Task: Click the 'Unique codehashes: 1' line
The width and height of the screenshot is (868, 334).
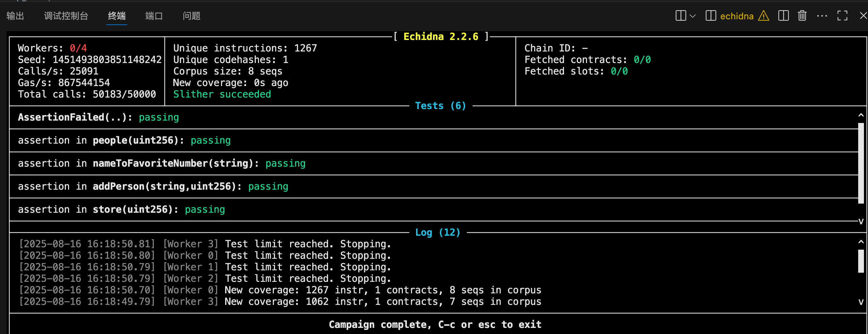Action: click(231, 60)
